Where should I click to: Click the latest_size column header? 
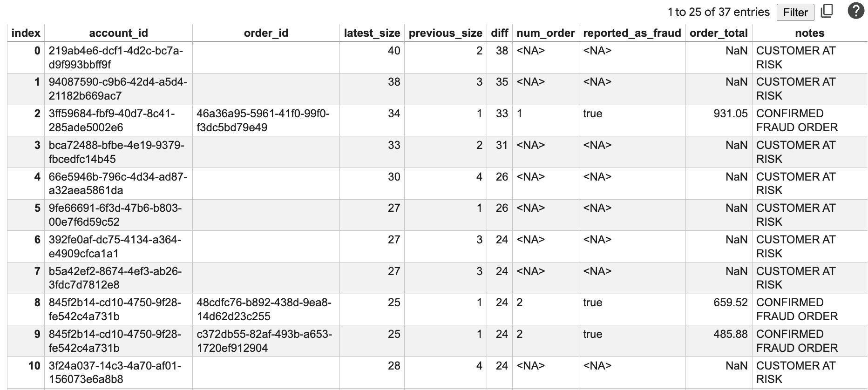click(x=372, y=33)
